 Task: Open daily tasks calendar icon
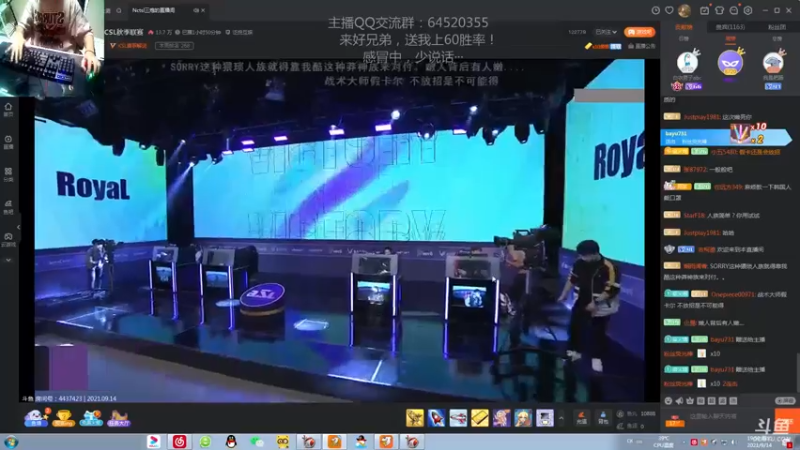coord(705,10)
